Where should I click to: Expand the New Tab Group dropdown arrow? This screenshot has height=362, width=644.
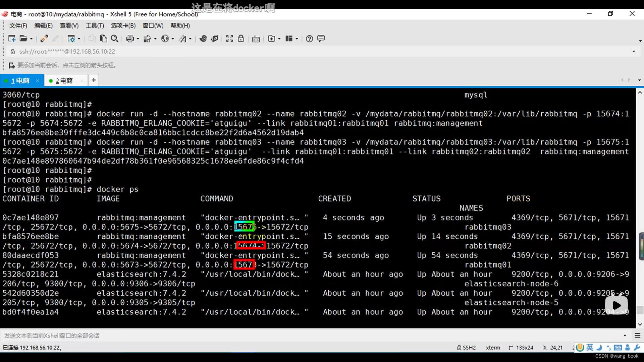279,39
